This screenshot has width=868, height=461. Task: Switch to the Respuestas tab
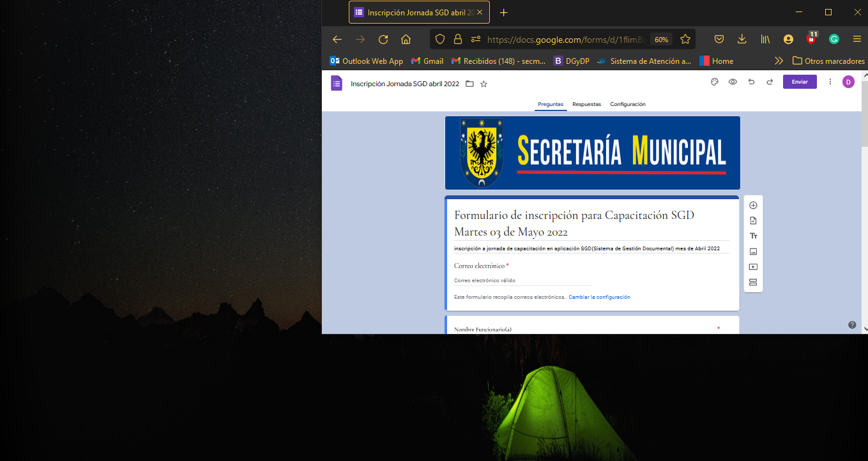tap(586, 104)
